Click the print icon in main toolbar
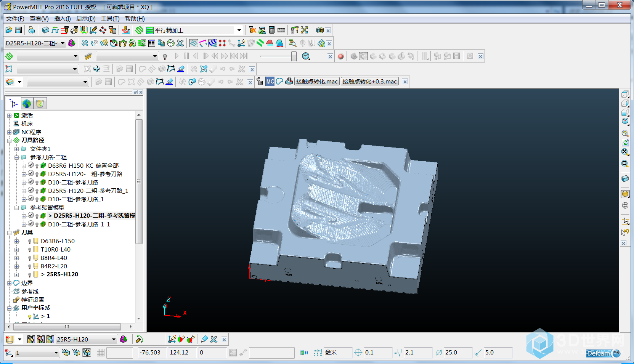The image size is (634, 364). [x=32, y=30]
